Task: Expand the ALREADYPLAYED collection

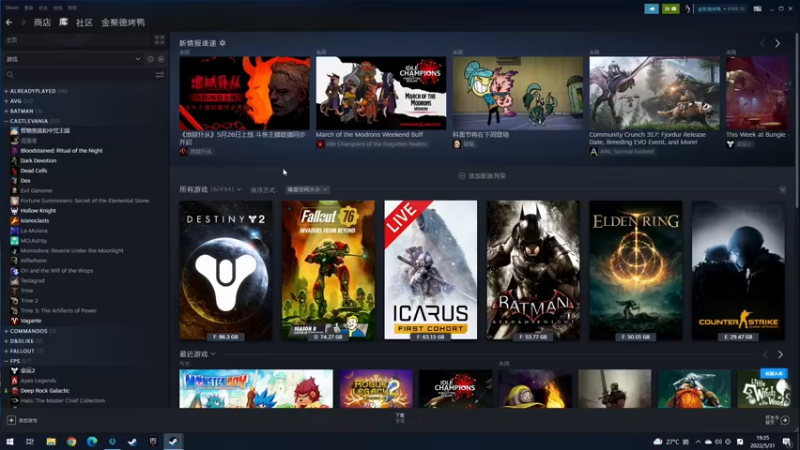Action: point(6,91)
